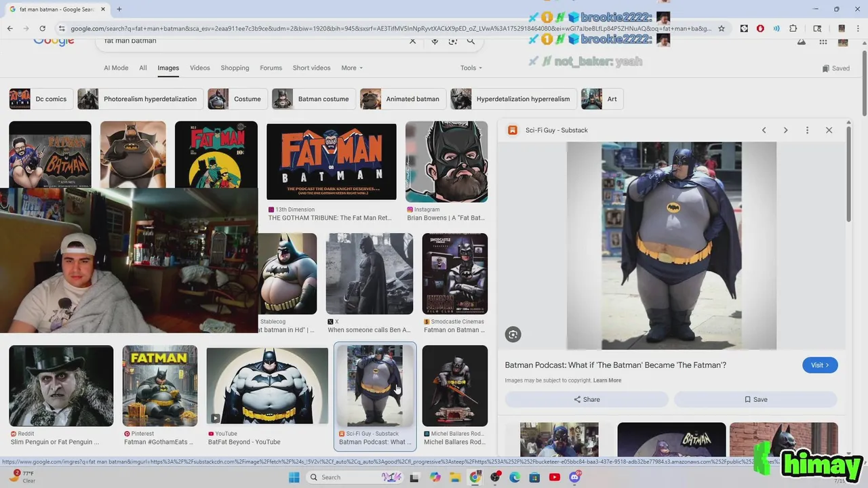Open the Fat Man on Batman podcast thumbnail
This screenshot has width=868, height=488.
click(x=331, y=161)
